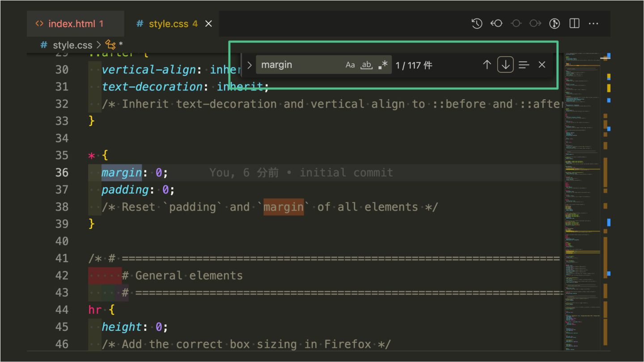Open previous revision with GitLens arrow

[x=496, y=24]
